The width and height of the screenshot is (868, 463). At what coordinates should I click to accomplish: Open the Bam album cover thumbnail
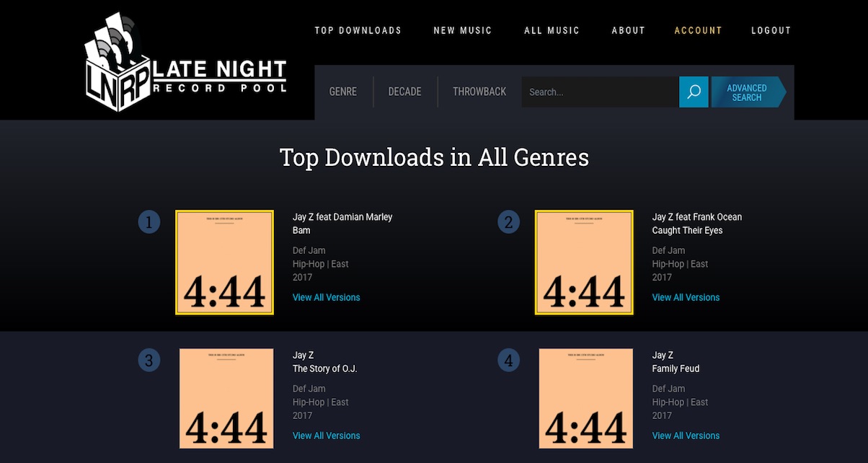coord(224,263)
